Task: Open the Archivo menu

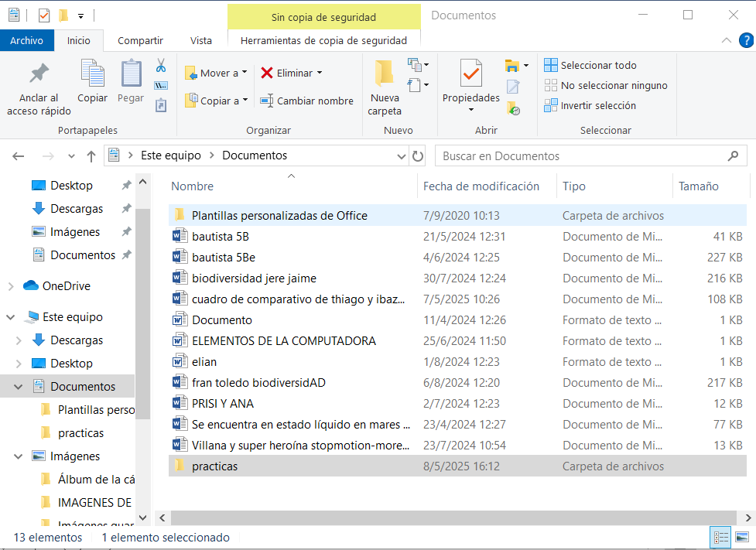Action: [26, 41]
